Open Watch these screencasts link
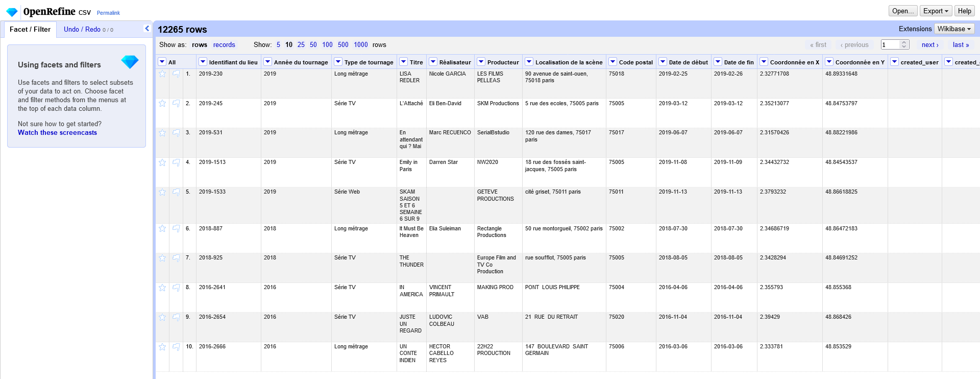 pyautogui.click(x=57, y=132)
